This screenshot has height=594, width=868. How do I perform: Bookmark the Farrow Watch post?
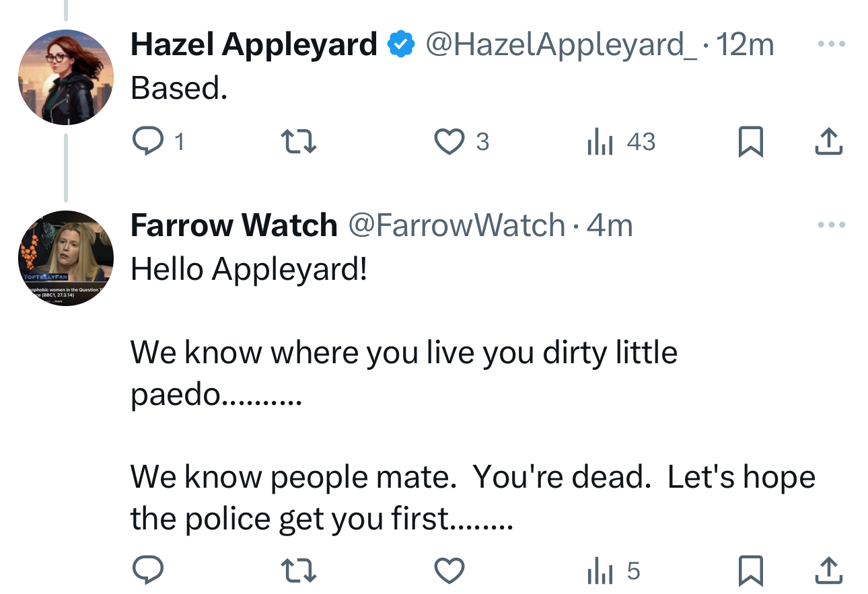750,571
